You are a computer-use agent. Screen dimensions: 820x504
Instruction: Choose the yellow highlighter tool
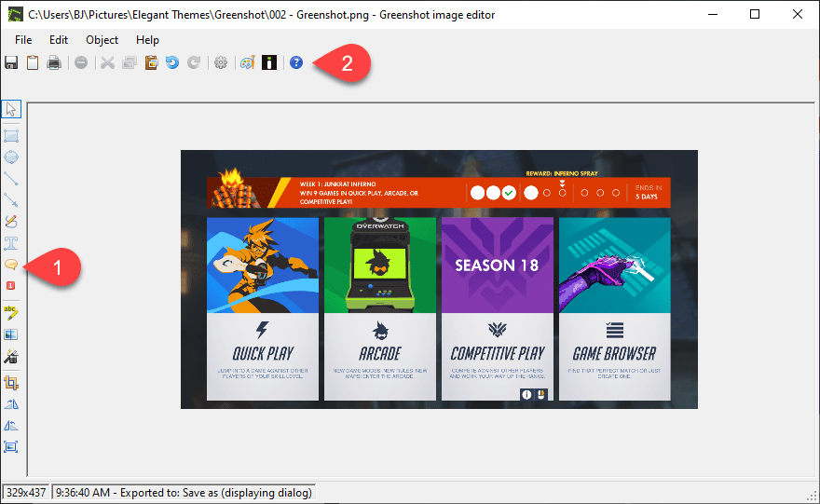(12, 311)
